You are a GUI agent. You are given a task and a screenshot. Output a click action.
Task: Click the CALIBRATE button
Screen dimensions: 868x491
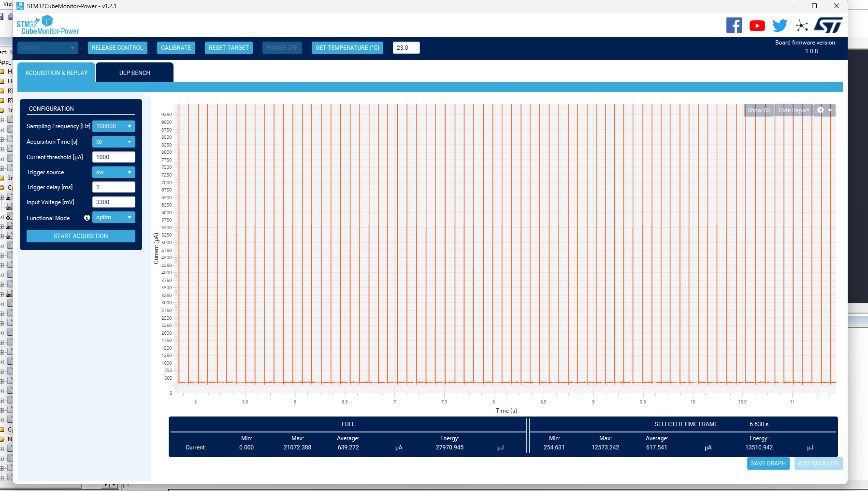(x=176, y=47)
